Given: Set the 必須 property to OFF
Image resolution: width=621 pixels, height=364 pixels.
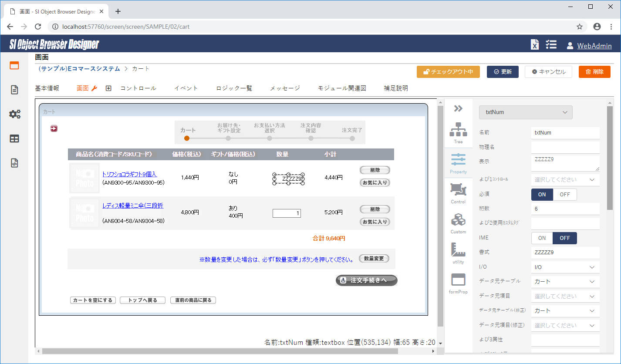Looking at the screenshot, I should pos(565,195).
